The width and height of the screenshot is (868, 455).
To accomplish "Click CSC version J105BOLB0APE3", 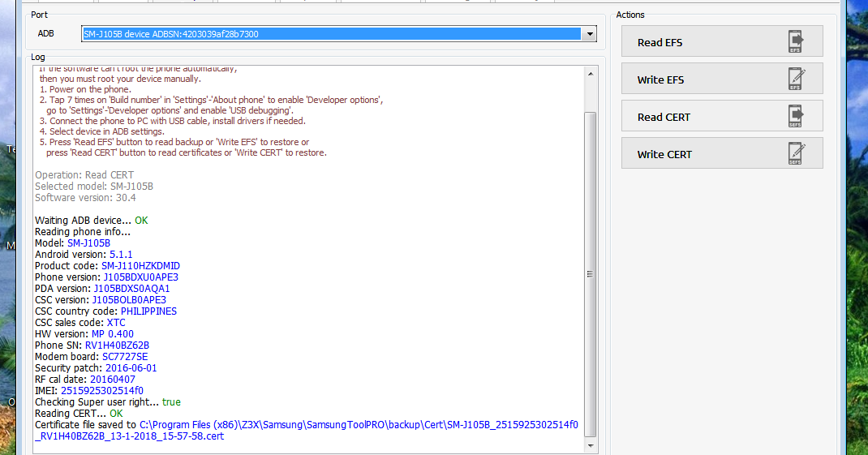I will (x=129, y=300).
